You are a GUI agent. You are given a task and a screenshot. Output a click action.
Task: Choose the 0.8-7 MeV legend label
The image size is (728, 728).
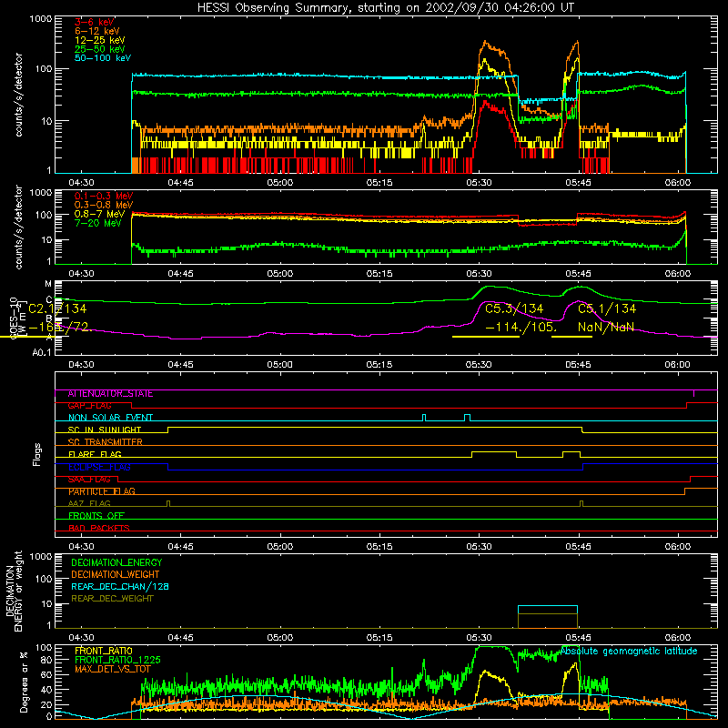[100, 214]
